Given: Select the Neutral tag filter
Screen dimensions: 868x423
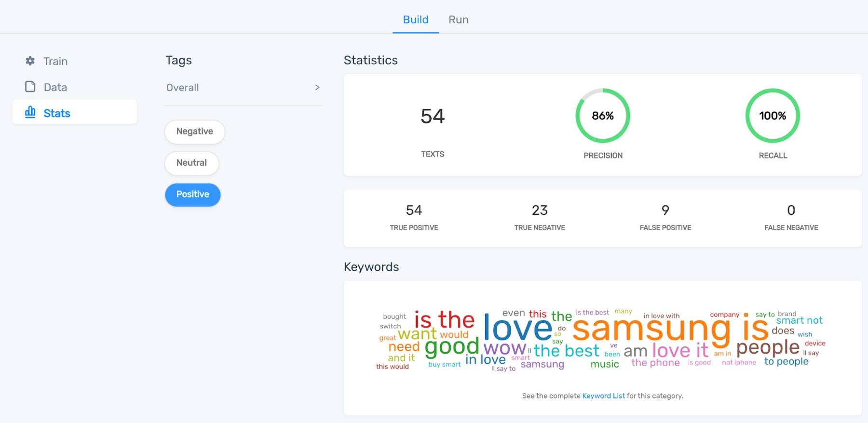Looking at the screenshot, I should pos(191,163).
